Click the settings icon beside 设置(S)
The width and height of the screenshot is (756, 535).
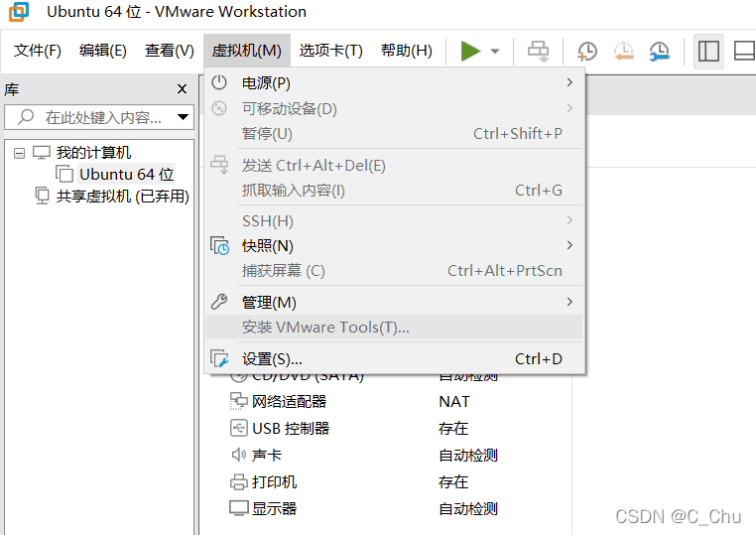pyautogui.click(x=219, y=358)
